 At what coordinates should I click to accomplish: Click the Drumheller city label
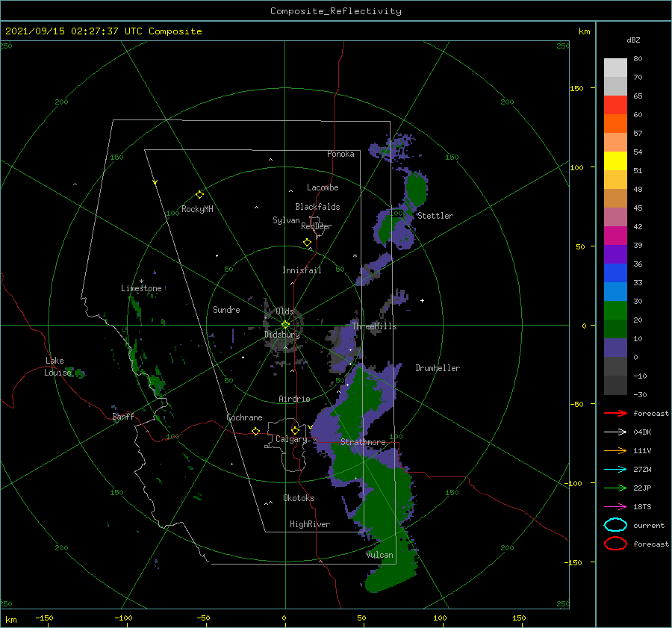(438, 368)
